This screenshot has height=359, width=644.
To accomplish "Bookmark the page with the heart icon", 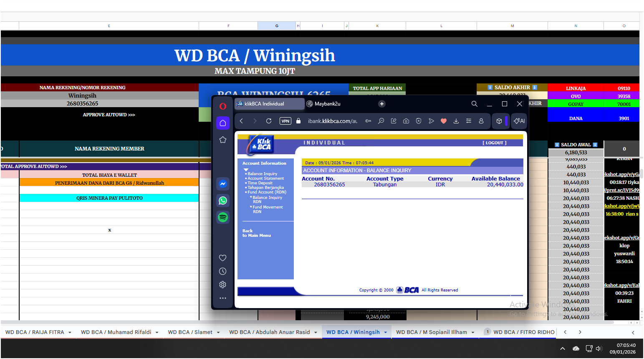I will (444, 121).
